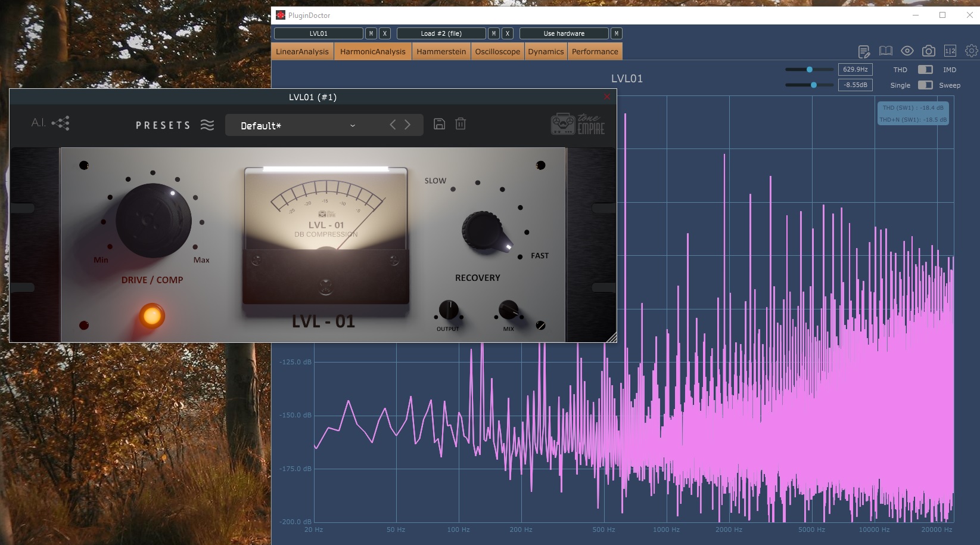Toggle the eye view icon

[907, 51]
